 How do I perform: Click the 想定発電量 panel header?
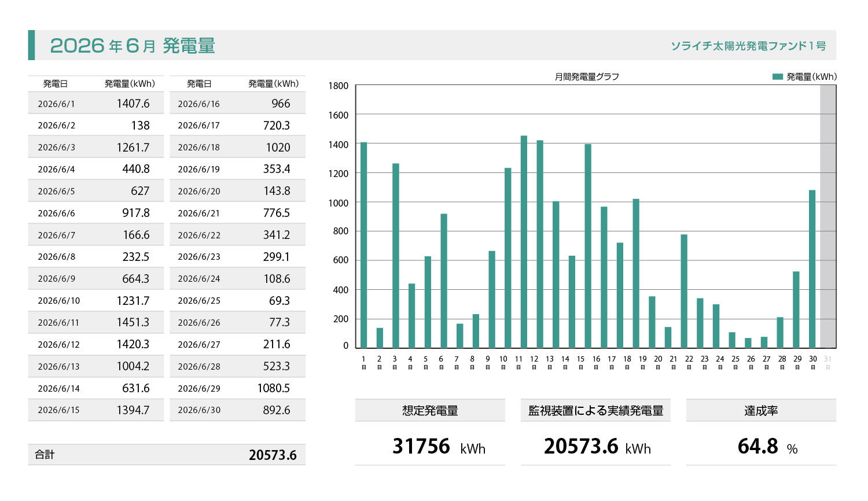(430, 411)
